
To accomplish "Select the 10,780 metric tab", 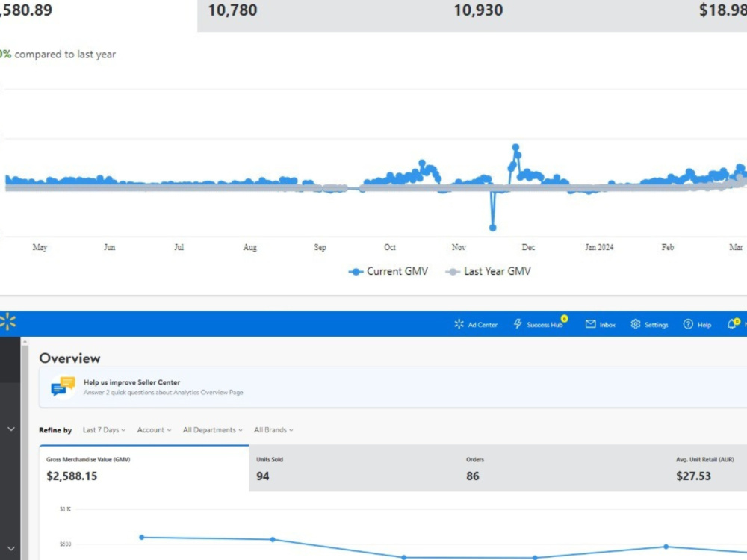I will (x=320, y=16).
